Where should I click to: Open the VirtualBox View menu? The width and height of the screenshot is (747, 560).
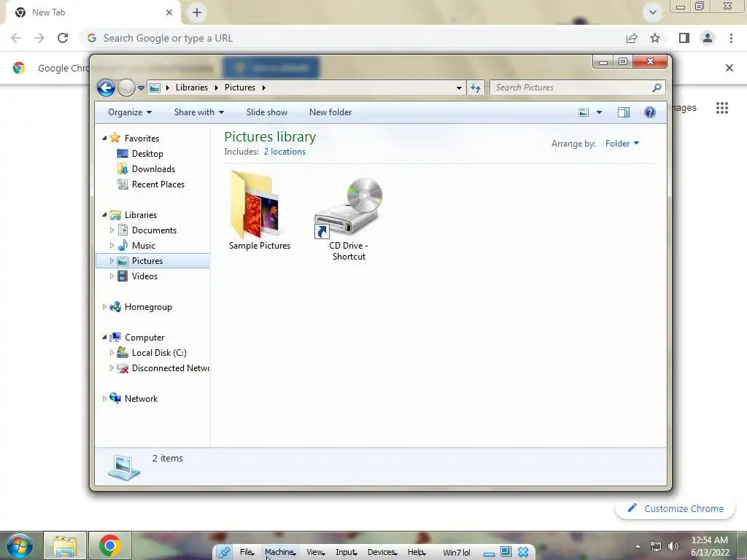[315, 553]
